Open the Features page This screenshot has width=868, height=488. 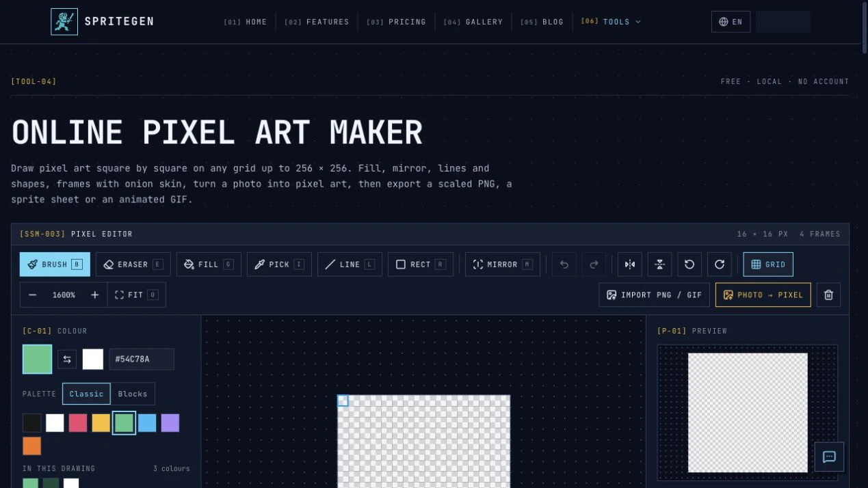[x=317, y=22]
